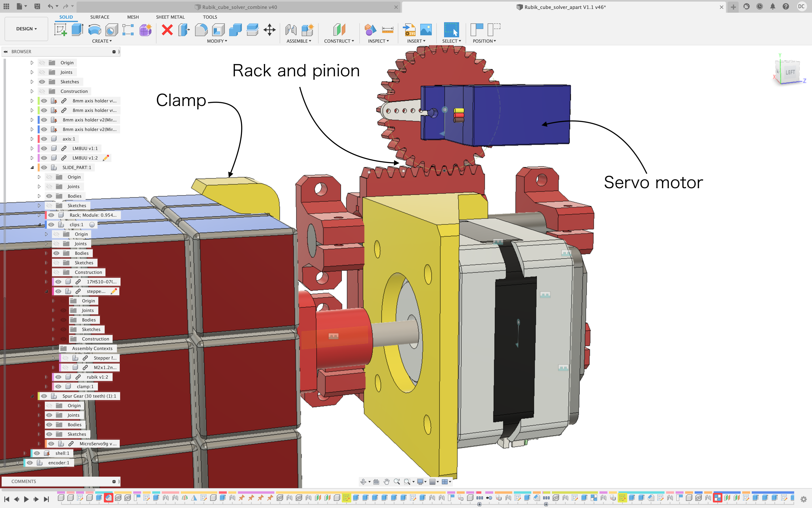Viewport: 812px width, 508px height.
Task: Jump to end of timeline
Action: [x=46, y=499]
